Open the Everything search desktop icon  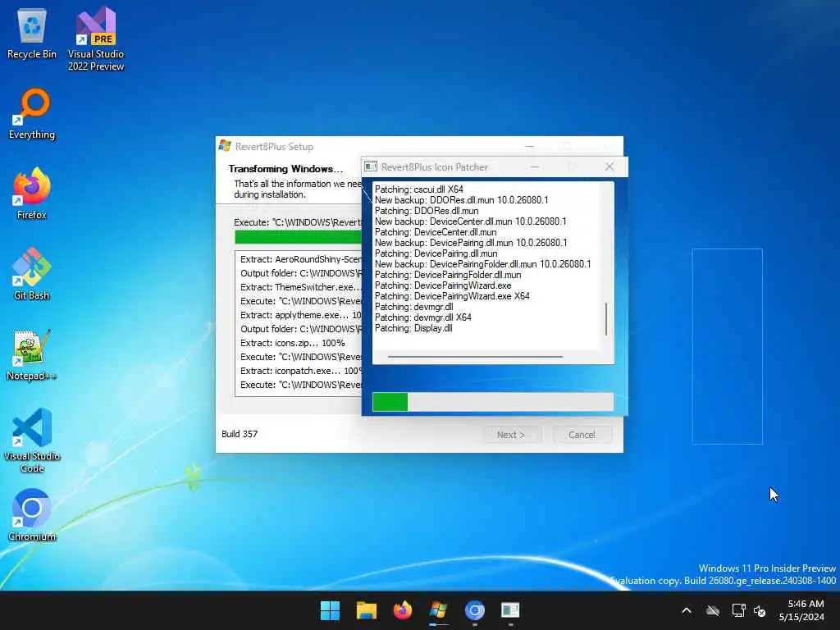[x=32, y=113]
